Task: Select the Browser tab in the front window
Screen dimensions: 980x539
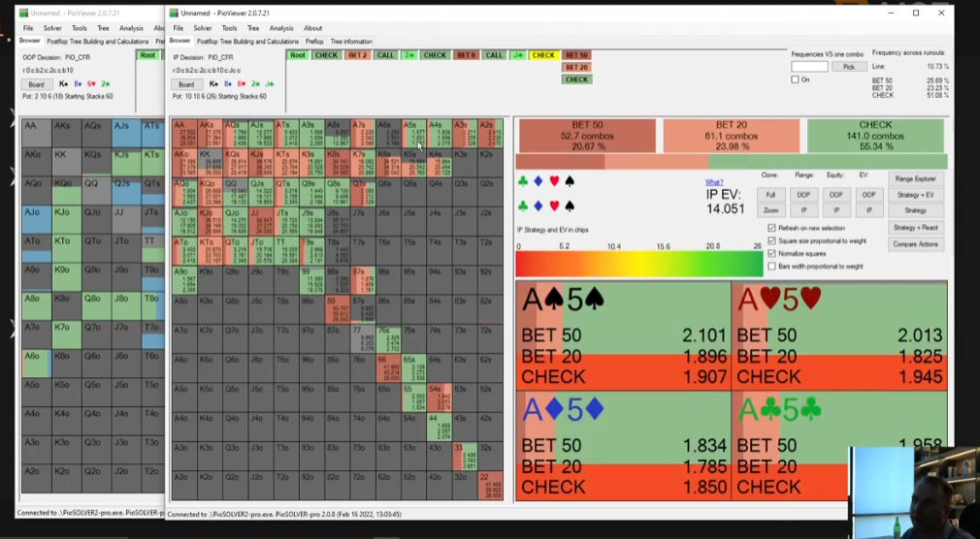Action: [x=180, y=41]
